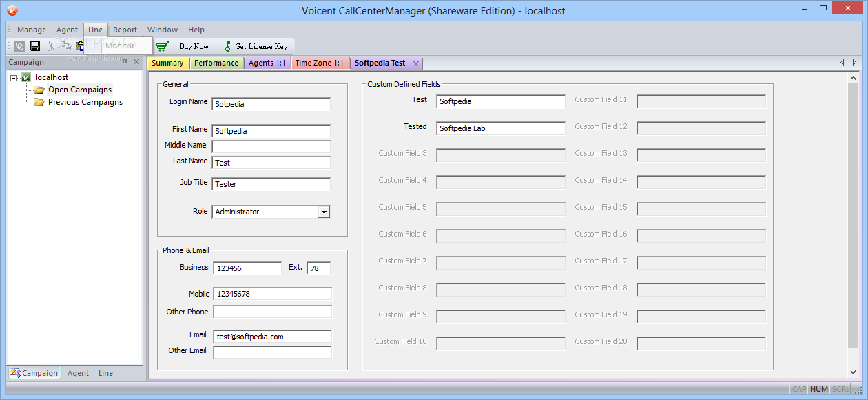
Task: Click the Email input field
Action: point(273,337)
